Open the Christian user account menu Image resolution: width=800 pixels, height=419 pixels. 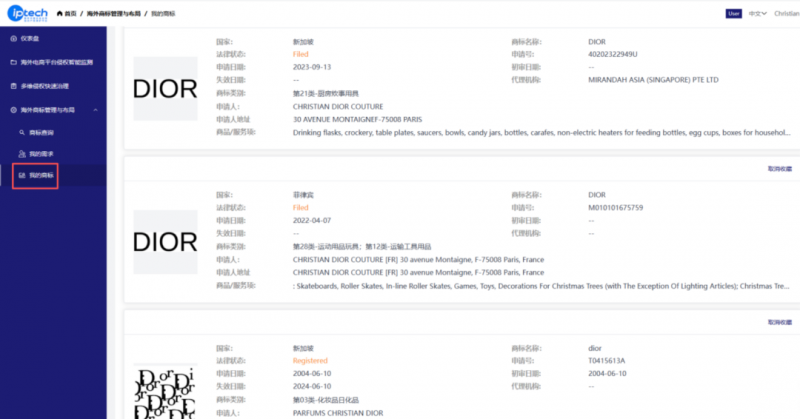coord(787,14)
